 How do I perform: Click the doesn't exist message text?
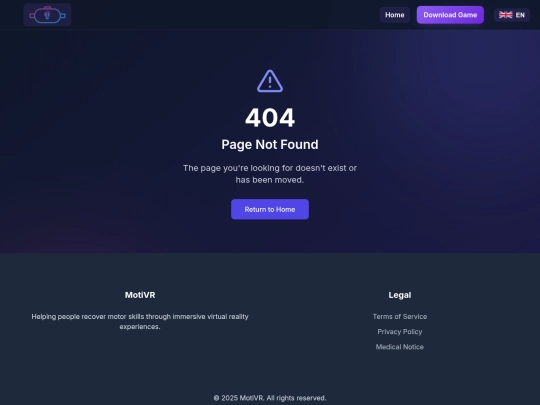click(270, 174)
